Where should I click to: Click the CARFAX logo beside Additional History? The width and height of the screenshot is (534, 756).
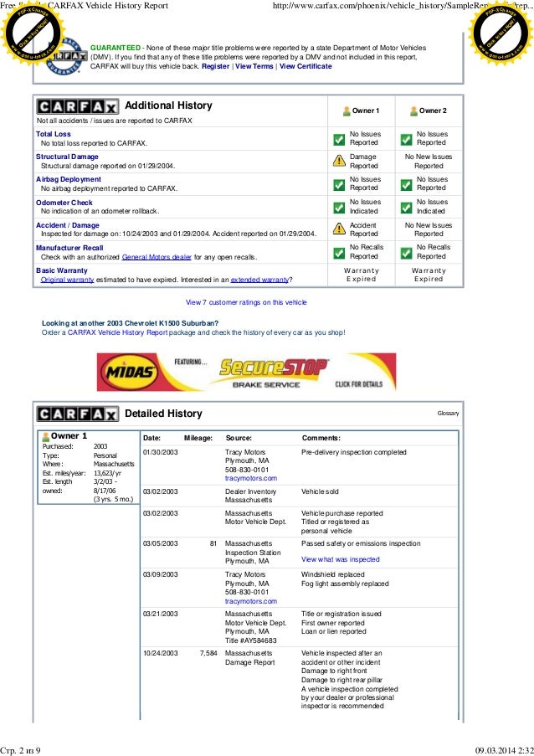pos(78,106)
